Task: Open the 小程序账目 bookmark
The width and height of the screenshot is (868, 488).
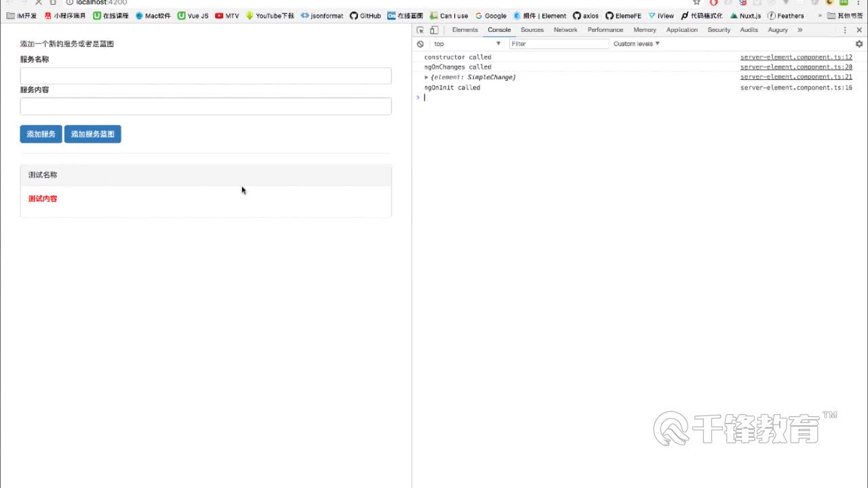Action: pyautogui.click(x=65, y=16)
